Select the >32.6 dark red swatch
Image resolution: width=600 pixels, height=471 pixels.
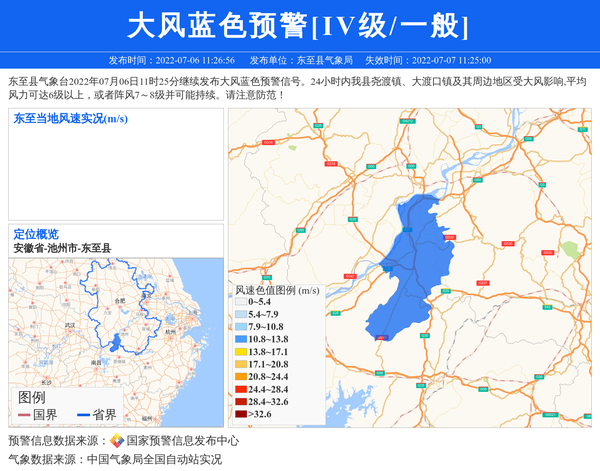pyautogui.click(x=240, y=414)
